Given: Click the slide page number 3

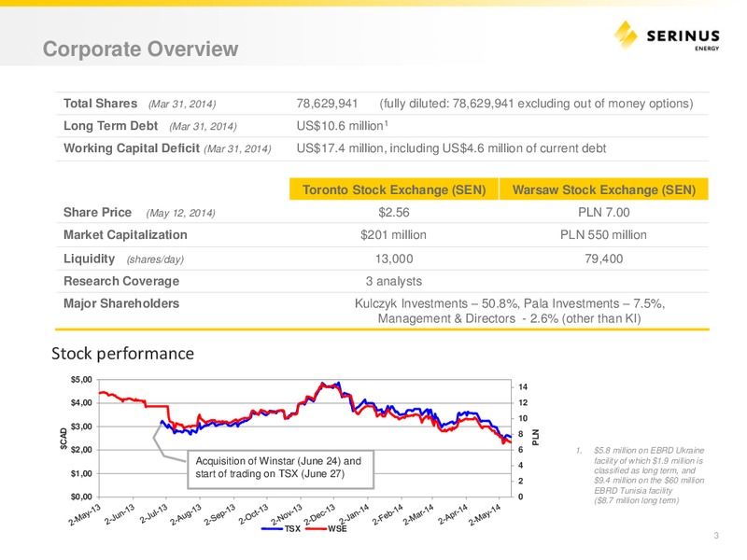Looking at the screenshot, I should click(x=716, y=536).
